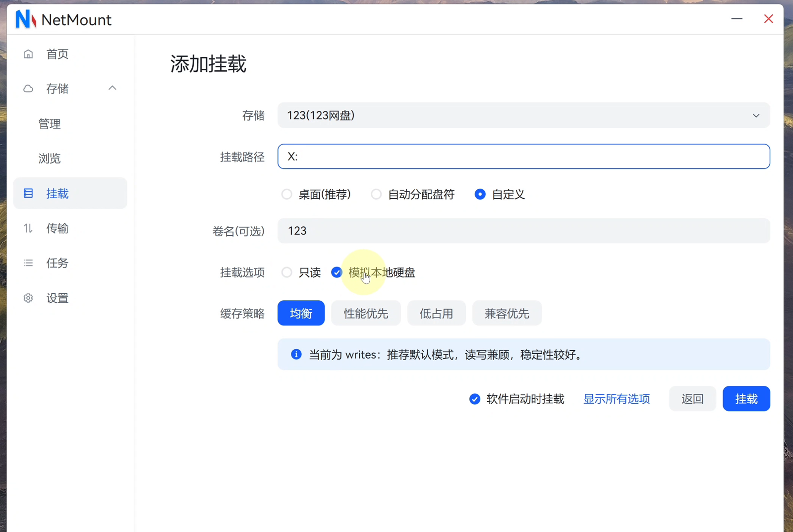793x532 pixels.
Task: Choose the 兼容优先 cache strategy
Action: pyautogui.click(x=507, y=313)
